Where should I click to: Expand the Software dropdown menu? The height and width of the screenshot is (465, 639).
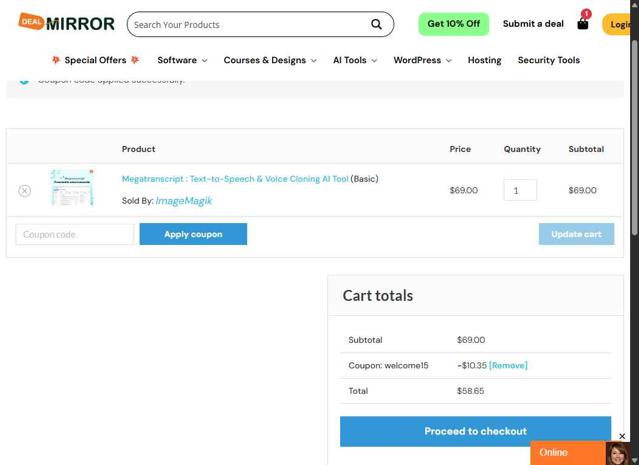point(182,60)
